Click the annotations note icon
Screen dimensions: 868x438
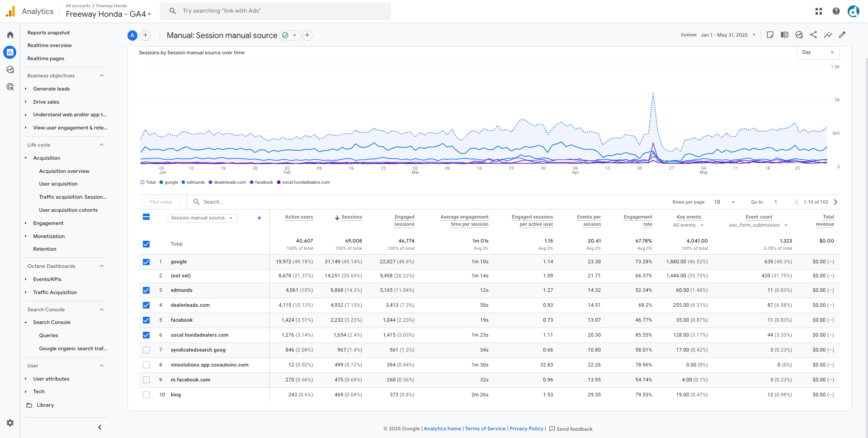click(x=770, y=35)
